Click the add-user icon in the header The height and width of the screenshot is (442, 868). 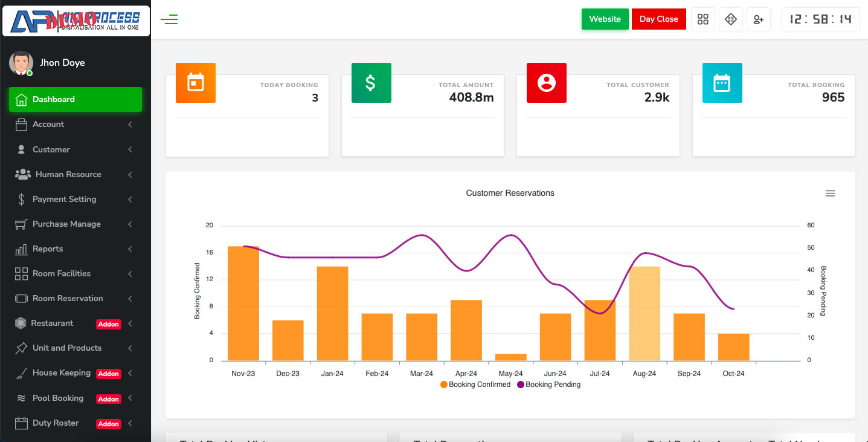tap(758, 19)
